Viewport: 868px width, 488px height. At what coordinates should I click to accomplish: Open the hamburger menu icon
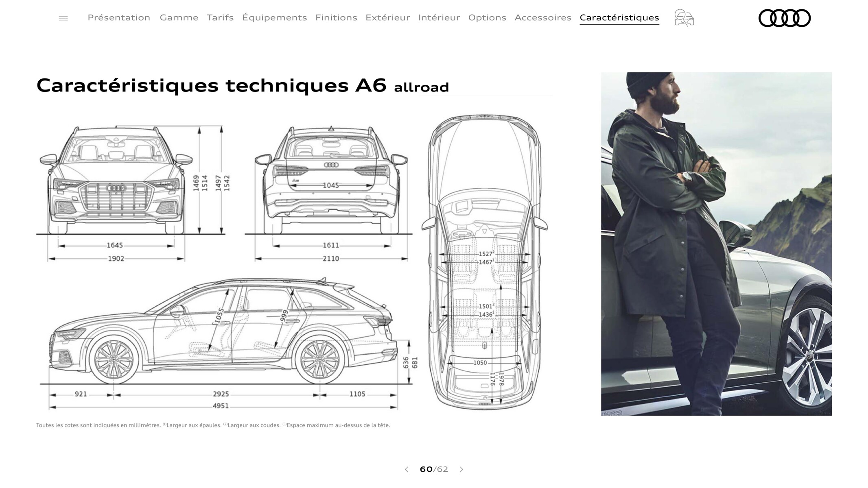point(63,18)
